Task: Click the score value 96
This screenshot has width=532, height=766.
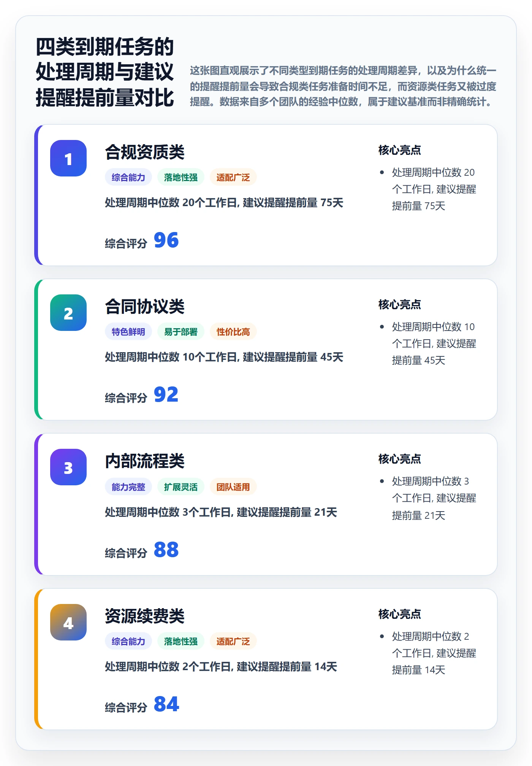Action: pos(166,240)
